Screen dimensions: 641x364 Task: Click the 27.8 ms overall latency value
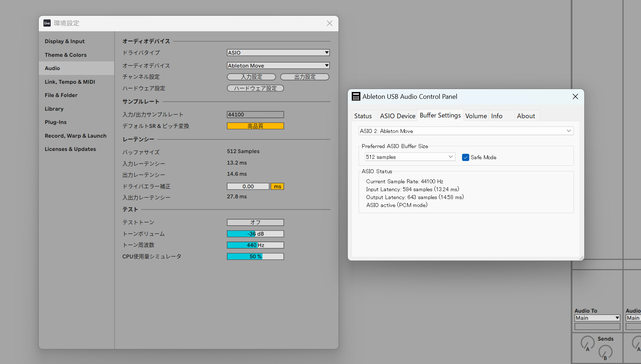coord(237,197)
